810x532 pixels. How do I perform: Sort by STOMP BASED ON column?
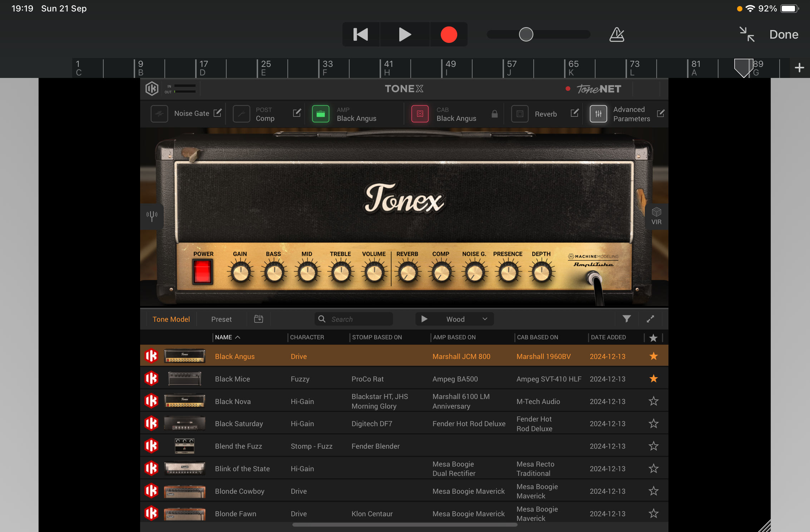click(377, 337)
